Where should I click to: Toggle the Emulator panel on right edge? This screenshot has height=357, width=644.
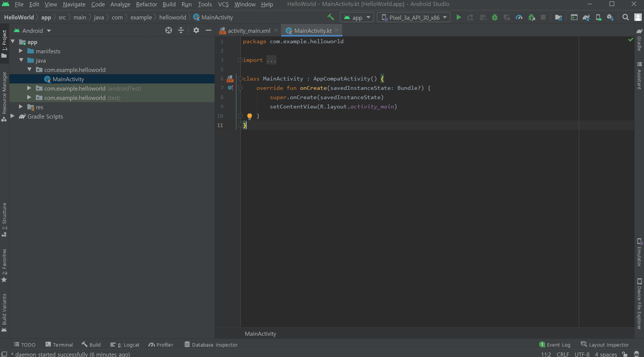coord(639,252)
